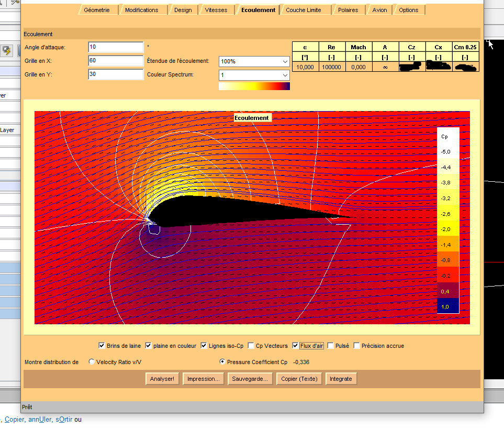Click the Grille en X input field
This screenshot has height=439, width=504.
click(x=116, y=61)
